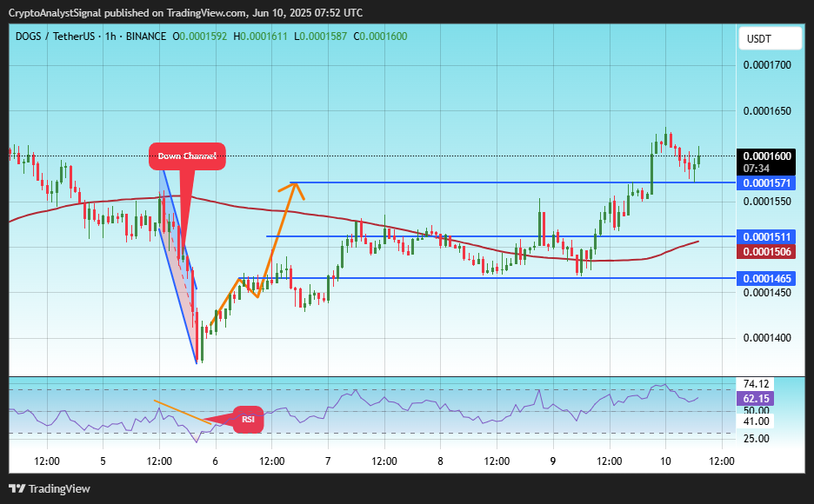The width and height of the screenshot is (814, 504).
Task: Click the 0.0001511 blue price label
Action: click(x=766, y=237)
